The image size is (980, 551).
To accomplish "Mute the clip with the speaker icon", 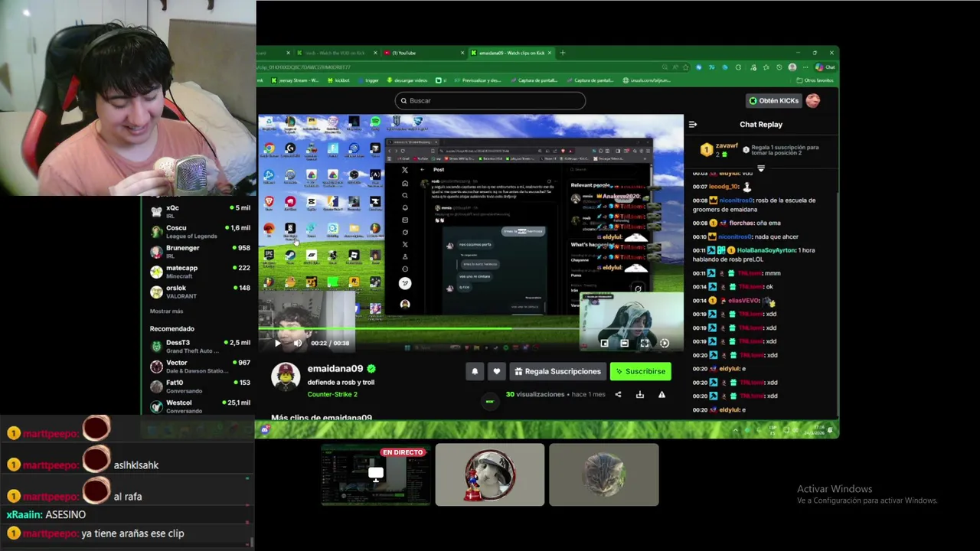I will 298,343.
